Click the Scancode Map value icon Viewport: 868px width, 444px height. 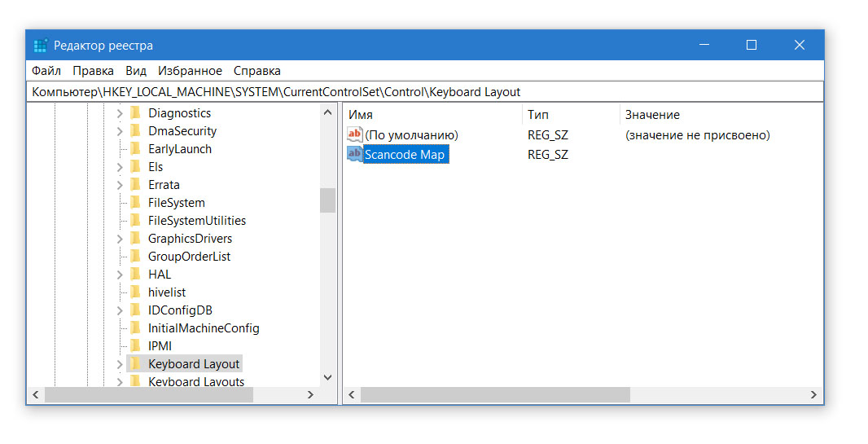tap(355, 154)
